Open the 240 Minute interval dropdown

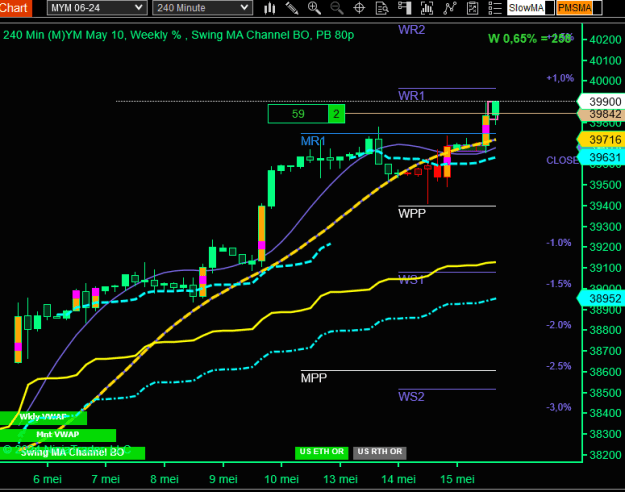tap(202, 8)
